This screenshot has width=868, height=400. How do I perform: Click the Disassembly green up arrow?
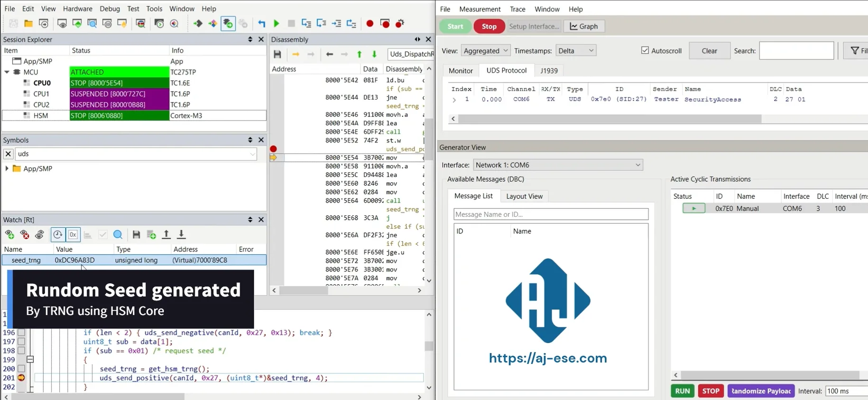(360, 54)
